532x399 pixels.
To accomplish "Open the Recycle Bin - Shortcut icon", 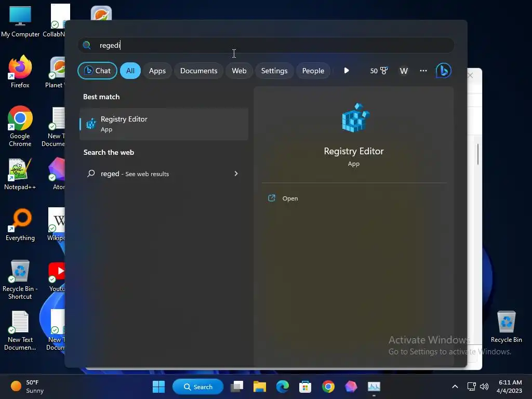I will pos(20,280).
